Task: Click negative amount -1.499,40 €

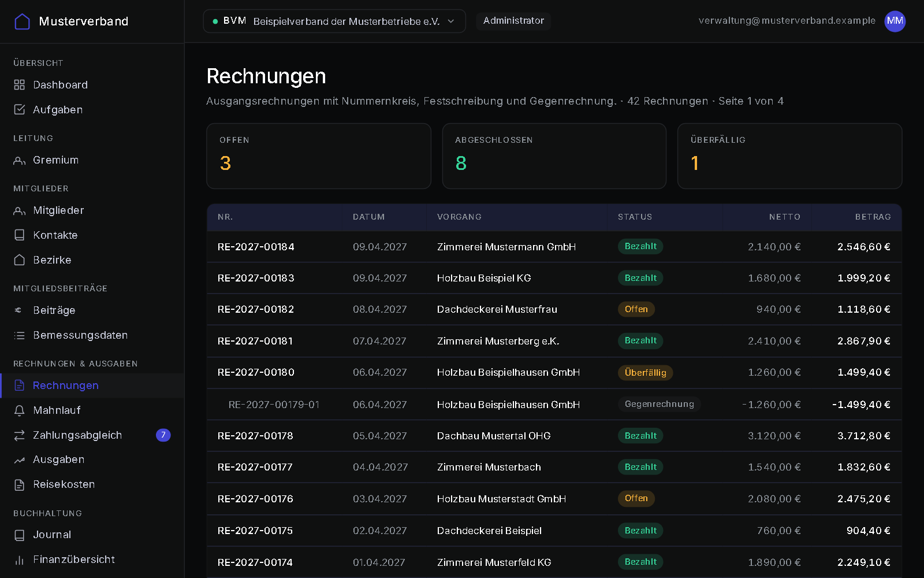Action: [x=861, y=405]
